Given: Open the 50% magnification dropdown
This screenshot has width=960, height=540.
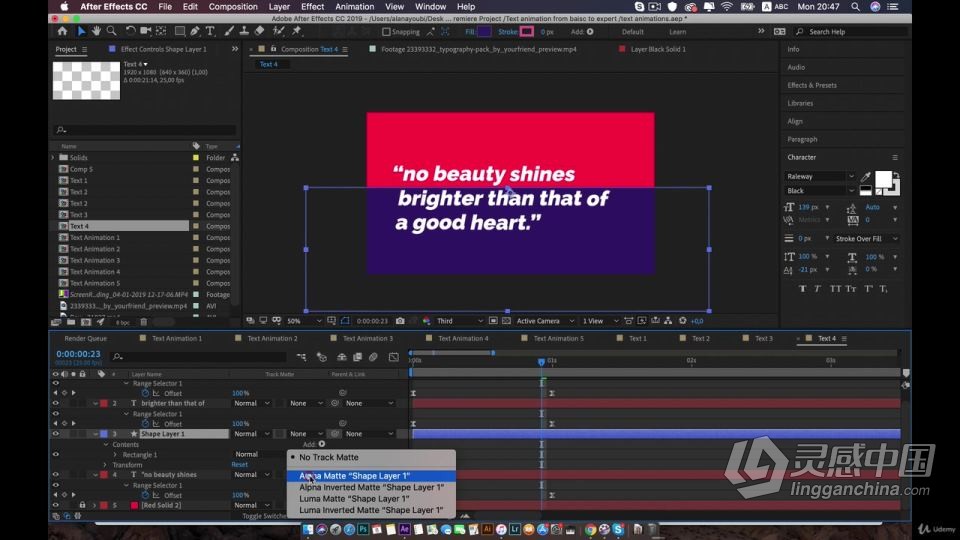Looking at the screenshot, I should point(304,321).
